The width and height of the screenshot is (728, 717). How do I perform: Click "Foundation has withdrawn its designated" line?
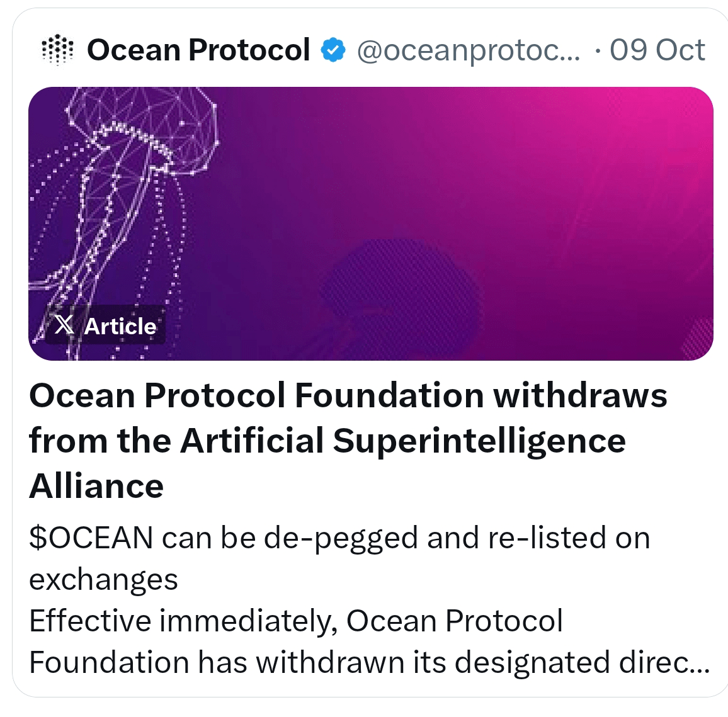click(319, 662)
